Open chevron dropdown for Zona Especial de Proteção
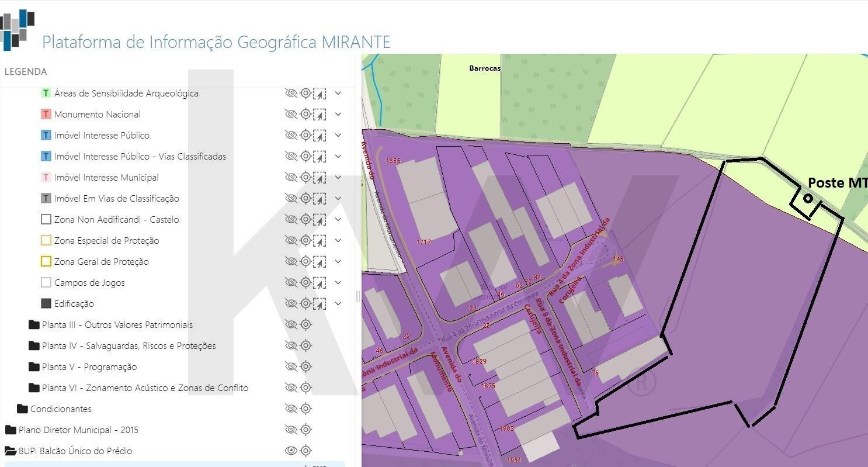The image size is (868, 467). (x=338, y=240)
